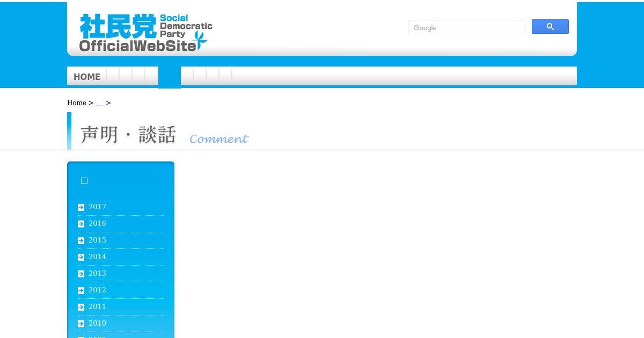Image resolution: width=644 pixels, height=338 pixels.
Task: Click the arrow icon beside 2015
Action: point(81,240)
